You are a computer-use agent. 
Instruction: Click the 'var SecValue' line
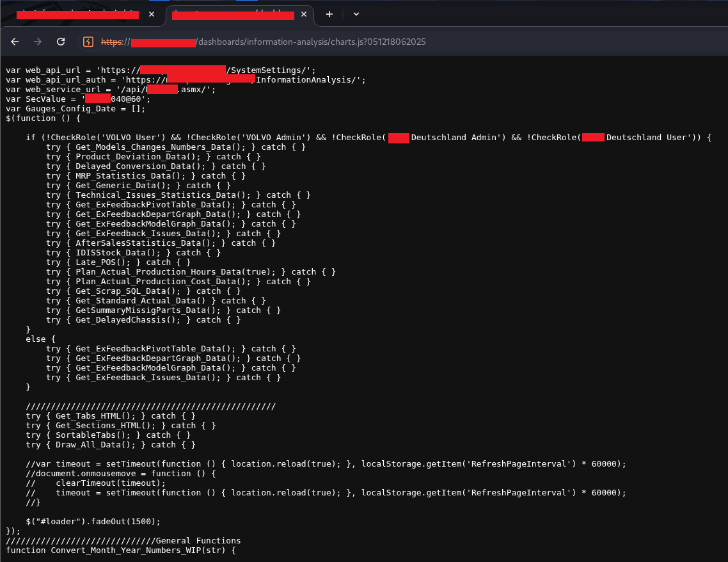tap(78, 99)
